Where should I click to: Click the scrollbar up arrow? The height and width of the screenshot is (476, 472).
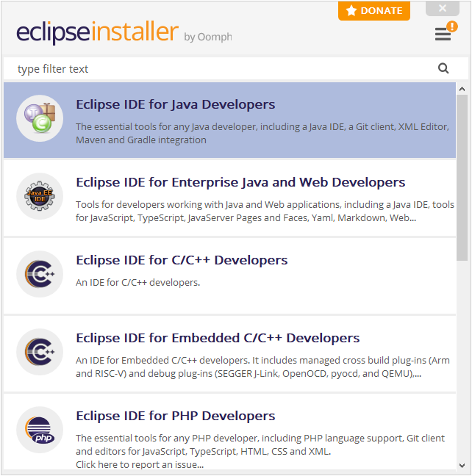coord(462,89)
